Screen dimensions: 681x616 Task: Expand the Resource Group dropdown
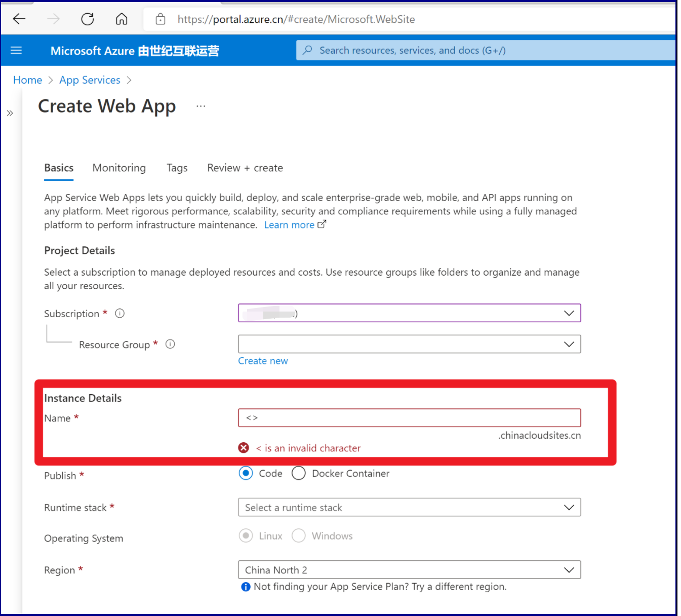(409, 344)
